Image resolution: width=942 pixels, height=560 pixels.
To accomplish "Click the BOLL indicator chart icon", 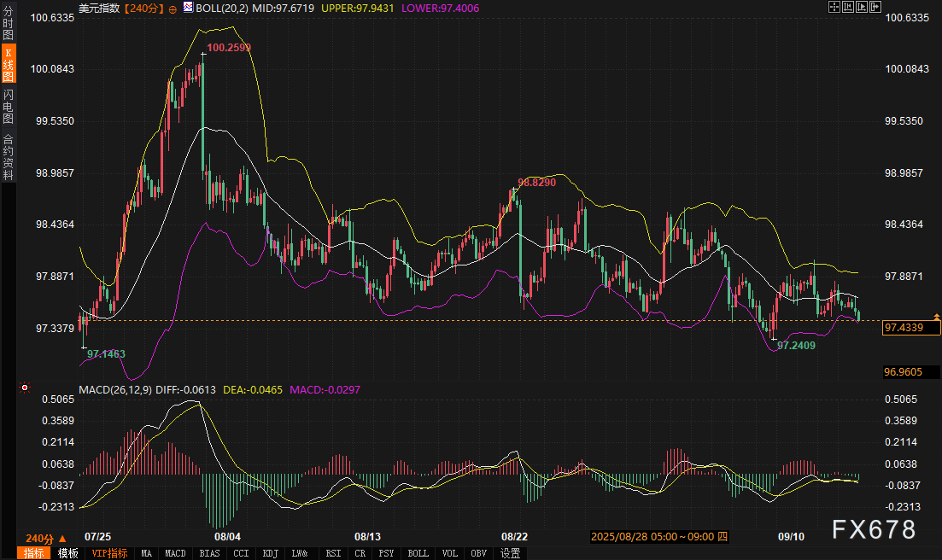I will point(187,8).
